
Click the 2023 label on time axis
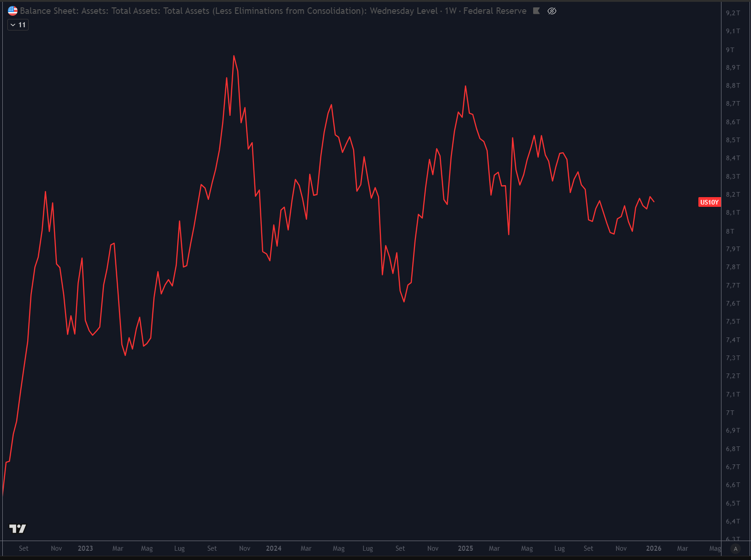pyautogui.click(x=85, y=548)
